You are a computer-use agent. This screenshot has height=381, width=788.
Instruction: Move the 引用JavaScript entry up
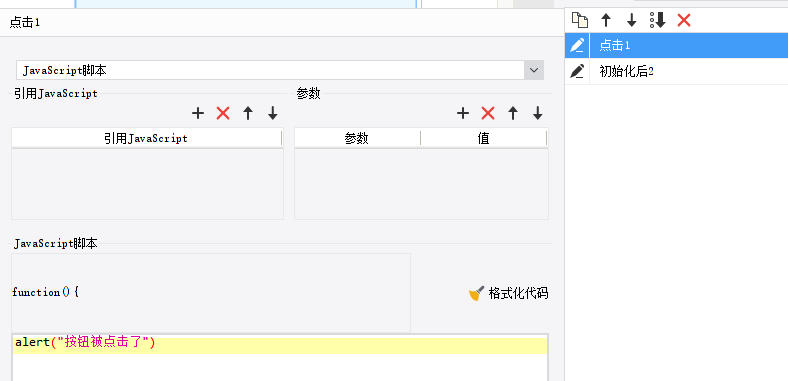pos(248,114)
